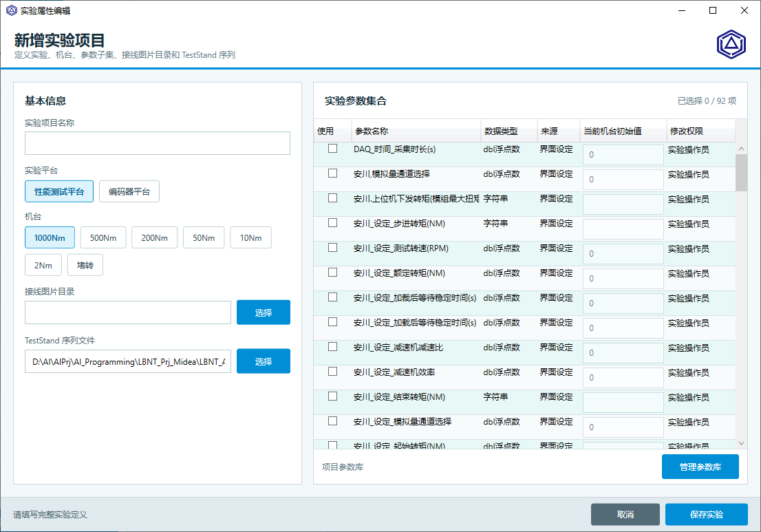This screenshot has width=761, height=532.
Task: Click the 选择 button for TestStand 序列文件
Action: point(264,361)
